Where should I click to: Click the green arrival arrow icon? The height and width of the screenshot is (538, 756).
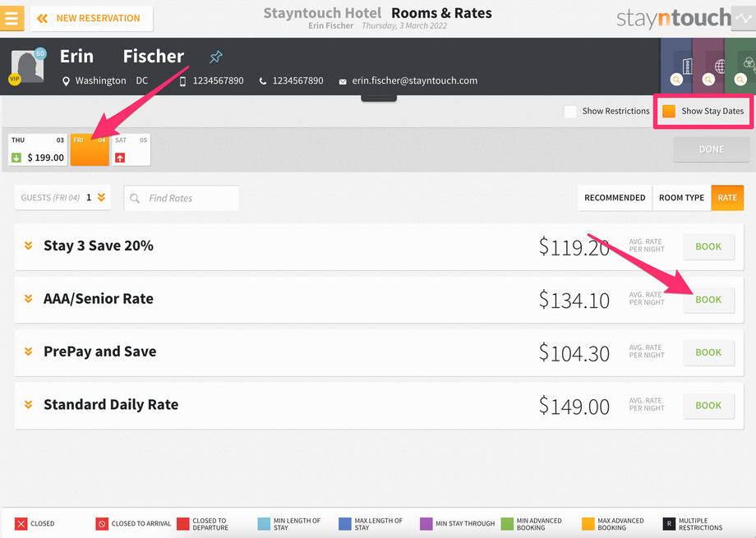point(16,158)
